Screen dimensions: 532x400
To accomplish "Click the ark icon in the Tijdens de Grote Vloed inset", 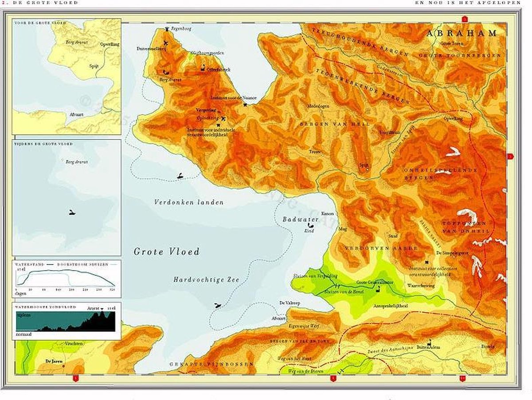I will pos(72,213).
